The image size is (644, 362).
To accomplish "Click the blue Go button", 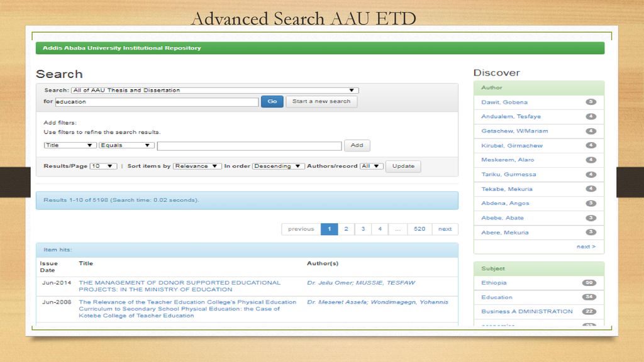I will 272,101.
